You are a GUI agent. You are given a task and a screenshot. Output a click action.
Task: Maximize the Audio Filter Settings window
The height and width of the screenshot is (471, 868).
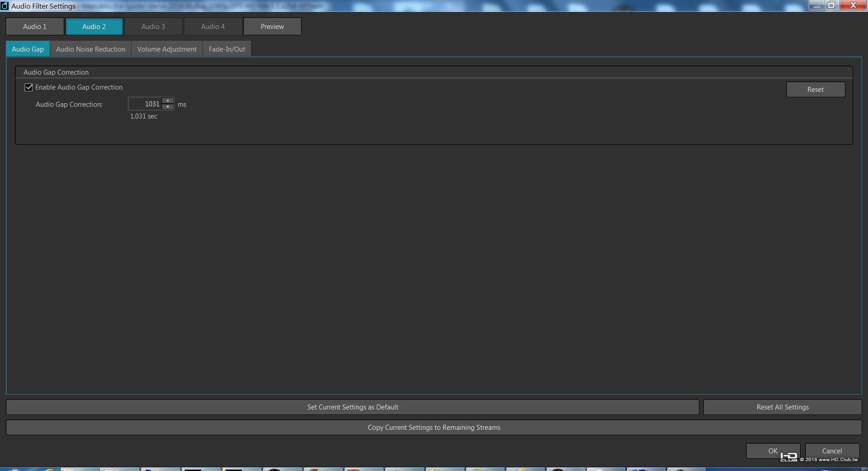[832, 5]
